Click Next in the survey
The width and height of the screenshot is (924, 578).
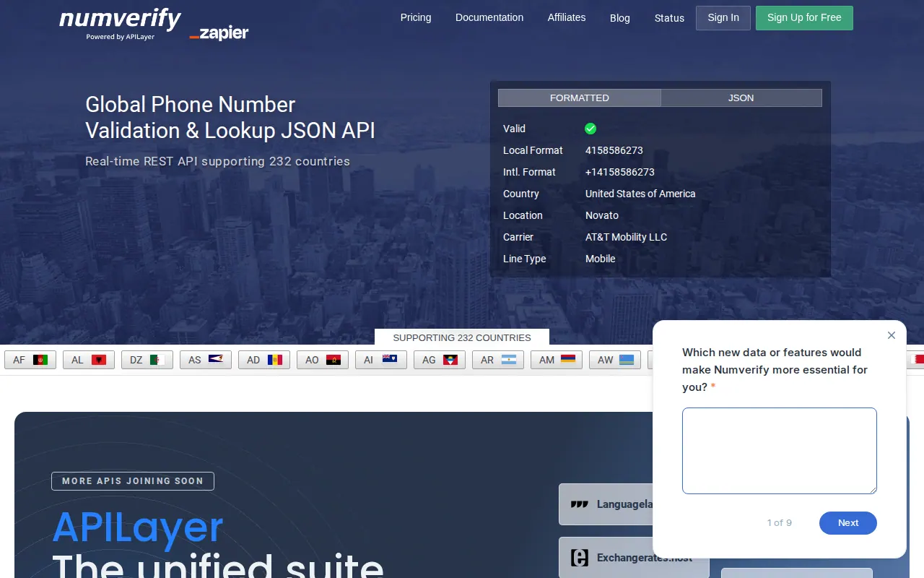[x=848, y=523]
